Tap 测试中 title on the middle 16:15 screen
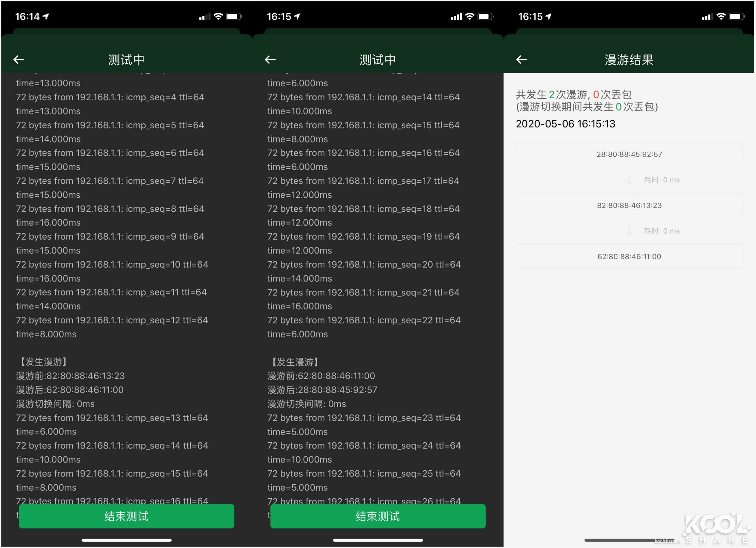756x548 pixels. pyautogui.click(x=378, y=60)
